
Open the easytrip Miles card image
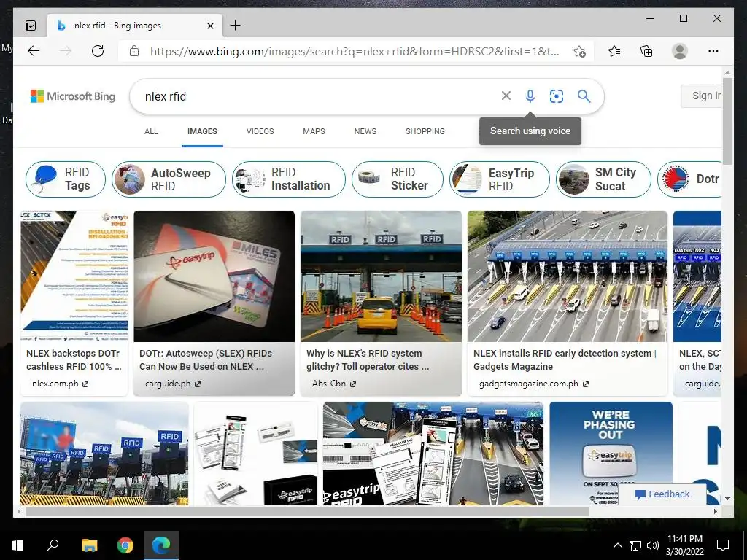click(x=214, y=276)
